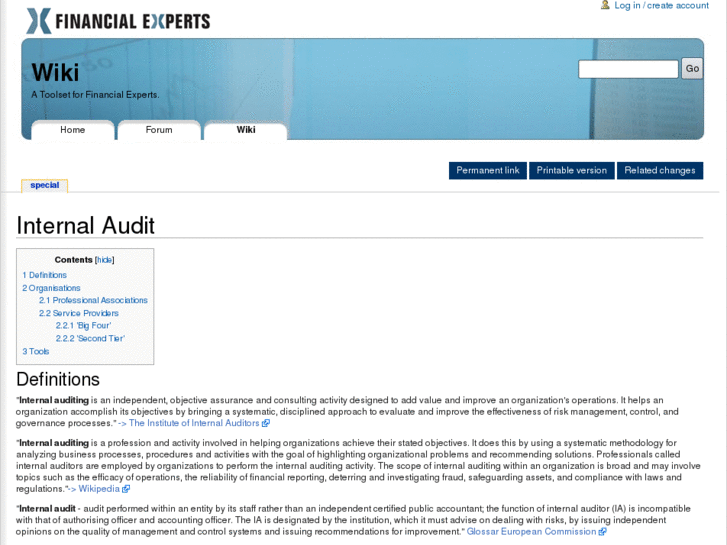
Task: Click the Financial Experts logo
Action: pos(118,21)
